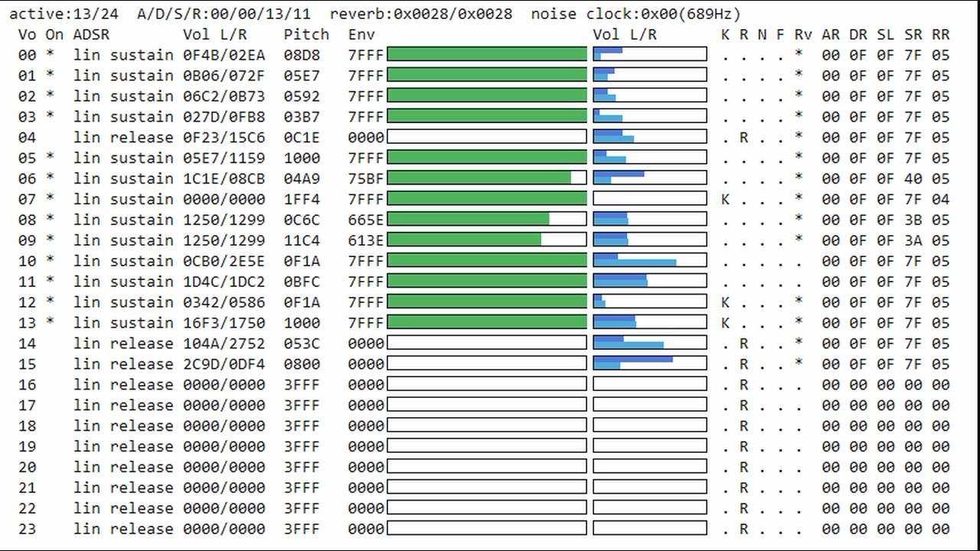Select the RR value "04" on voice 07
The width and height of the screenshot is (980, 551).
940,199
